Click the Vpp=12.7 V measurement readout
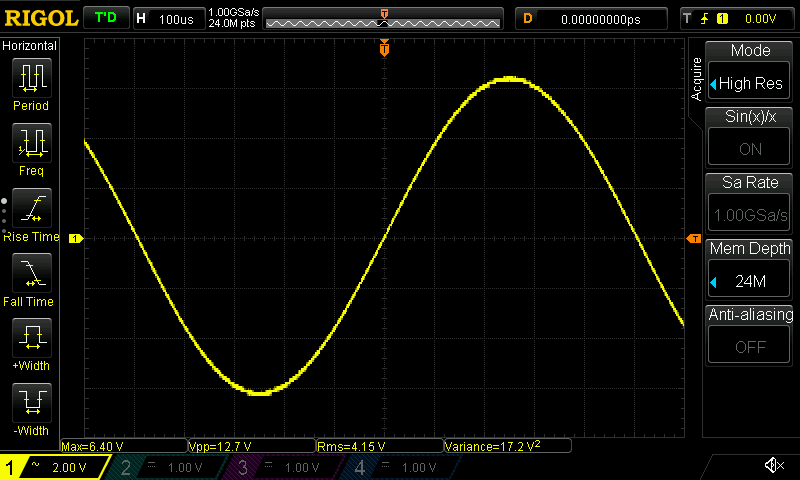800x480 pixels. (250, 446)
